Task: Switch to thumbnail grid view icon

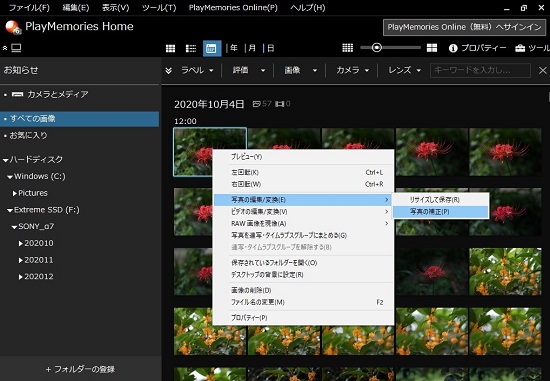Action: [170, 48]
